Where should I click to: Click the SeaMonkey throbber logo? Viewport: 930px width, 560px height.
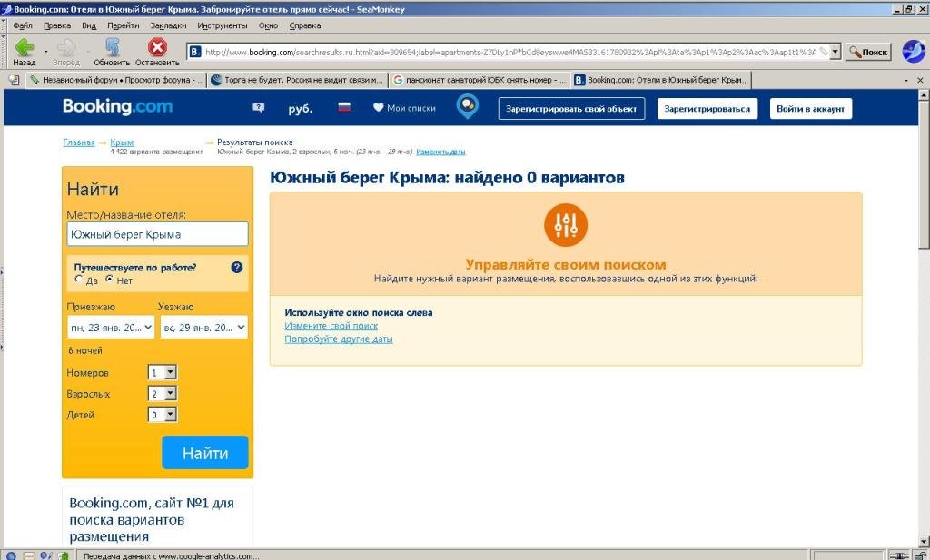coord(914,51)
